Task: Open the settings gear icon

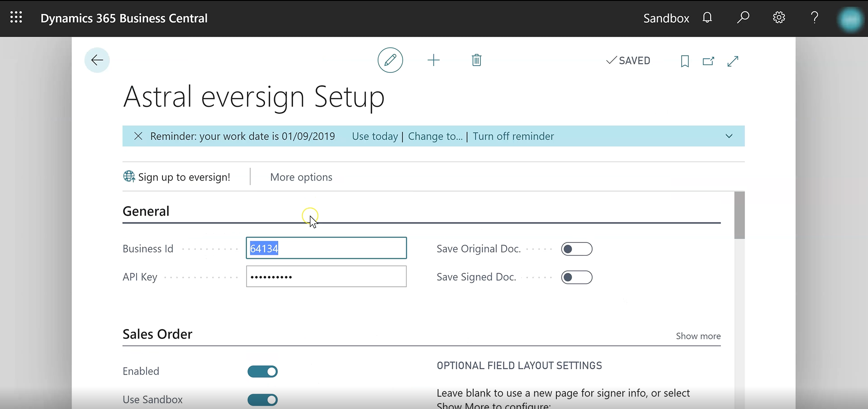Action: (x=778, y=18)
